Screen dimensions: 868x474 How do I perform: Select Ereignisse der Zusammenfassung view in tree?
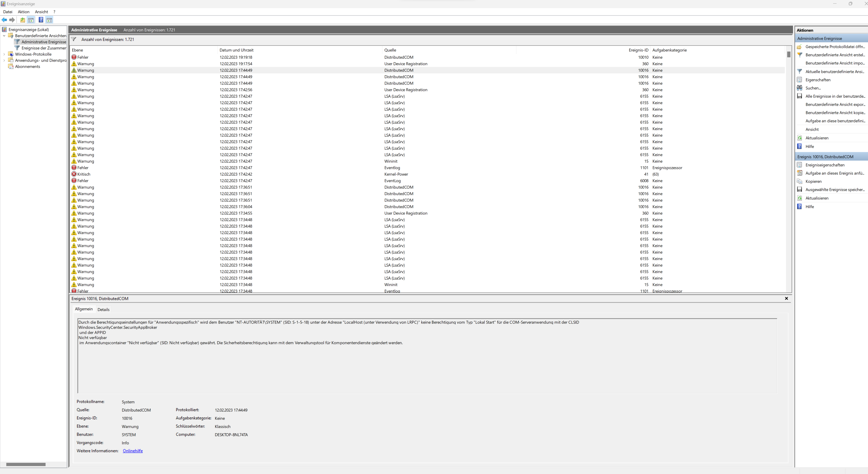coord(44,48)
